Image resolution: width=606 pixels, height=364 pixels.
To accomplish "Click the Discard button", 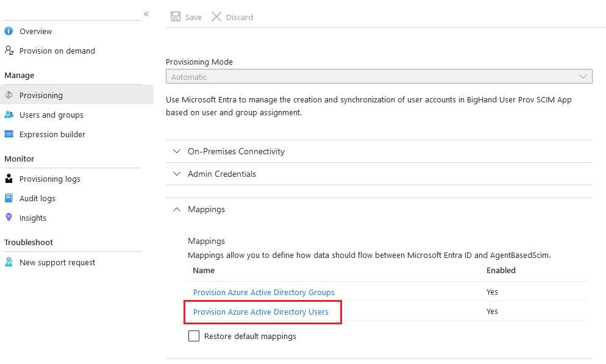I will coord(232,16).
